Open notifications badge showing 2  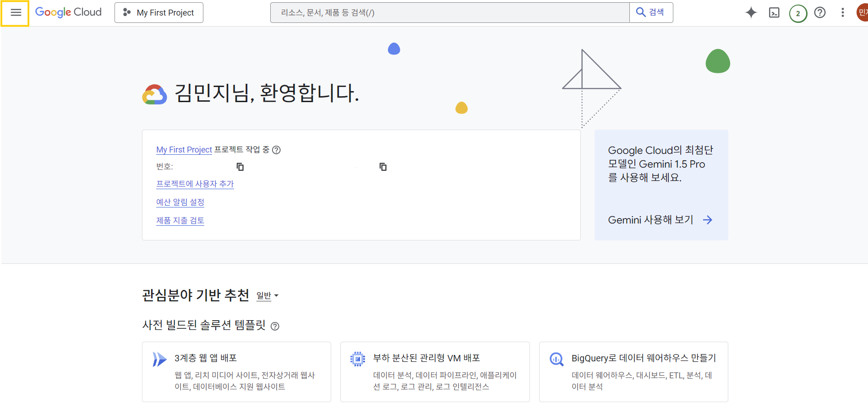tap(798, 13)
